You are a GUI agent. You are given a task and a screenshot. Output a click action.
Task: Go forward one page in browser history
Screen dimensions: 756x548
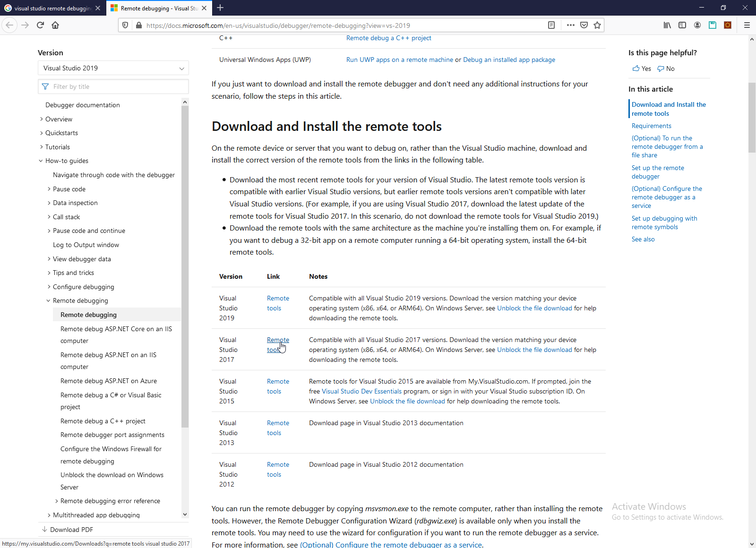click(25, 25)
